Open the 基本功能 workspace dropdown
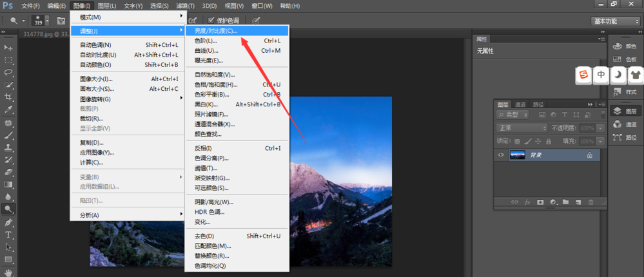644x277 pixels. [x=614, y=21]
